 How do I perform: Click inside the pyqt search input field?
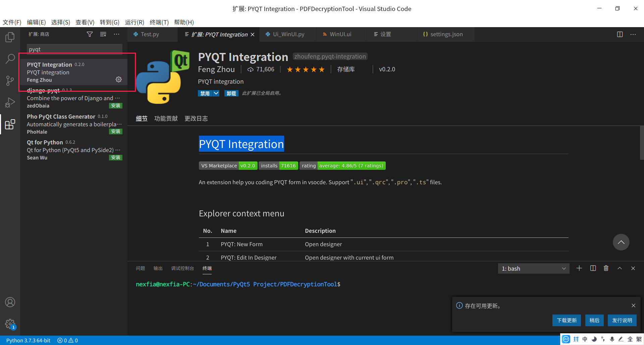coord(74,49)
